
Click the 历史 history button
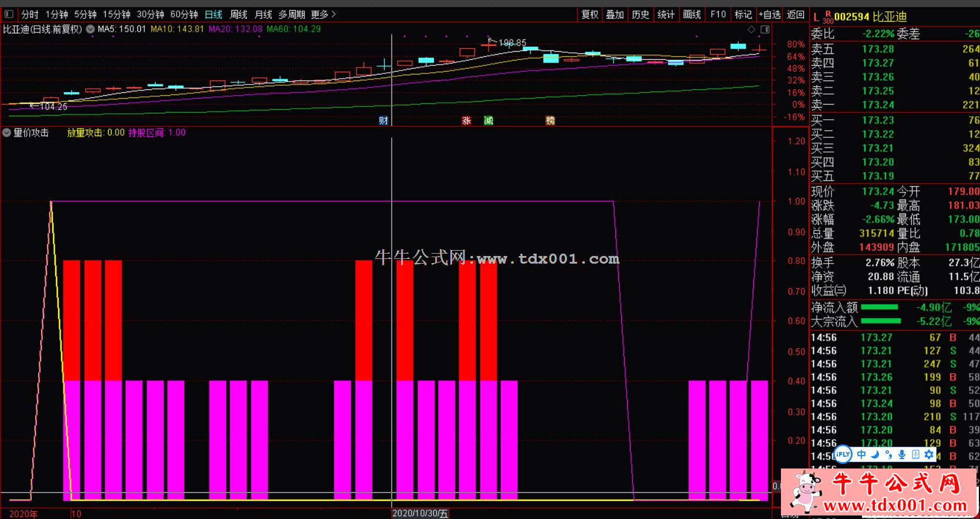click(641, 14)
